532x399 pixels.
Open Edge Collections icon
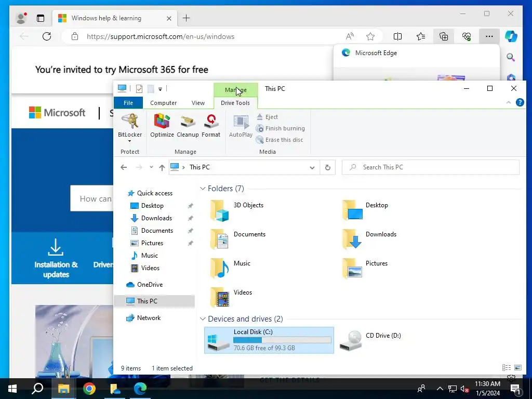[444, 36]
